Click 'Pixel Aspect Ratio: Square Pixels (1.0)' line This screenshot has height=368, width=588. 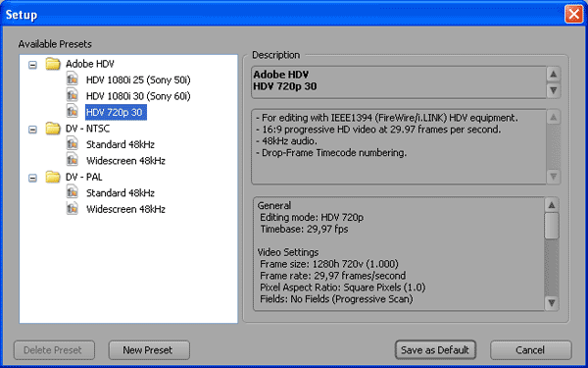[343, 288]
